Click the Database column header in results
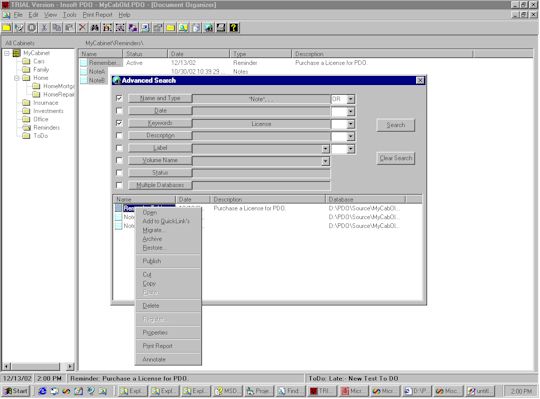 click(x=365, y=199)
